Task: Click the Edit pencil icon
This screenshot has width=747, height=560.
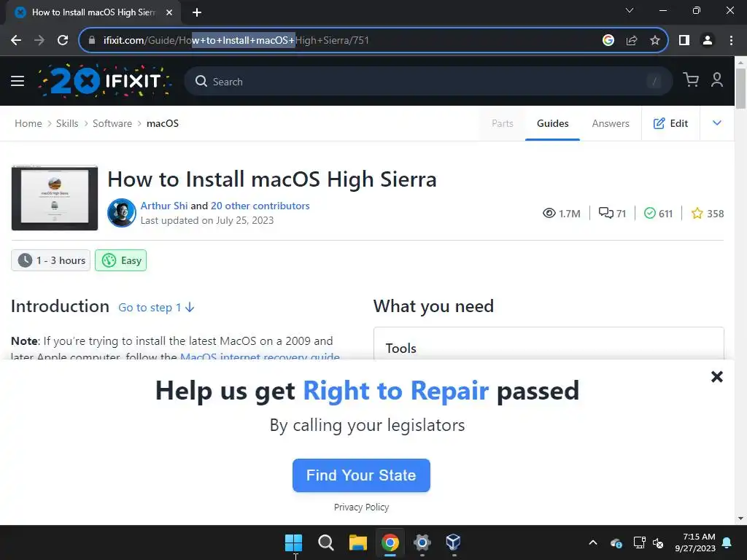Action: click(x=659, y=123)
